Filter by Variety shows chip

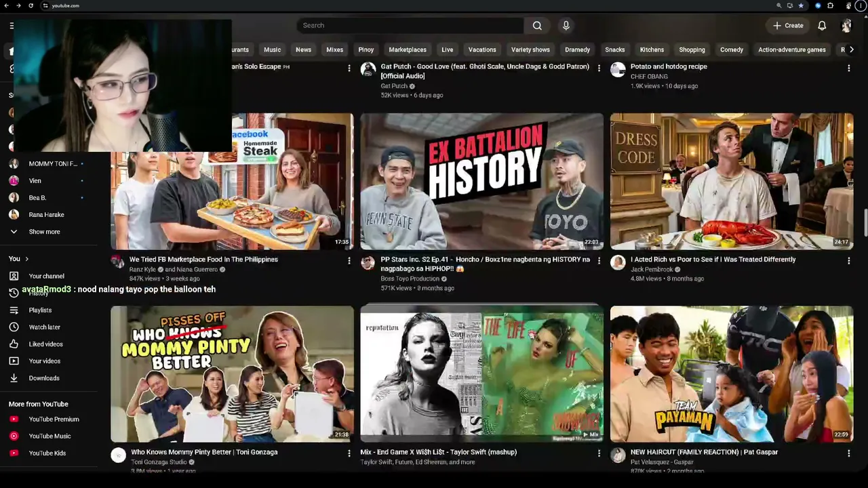click(x=530, y=49)
